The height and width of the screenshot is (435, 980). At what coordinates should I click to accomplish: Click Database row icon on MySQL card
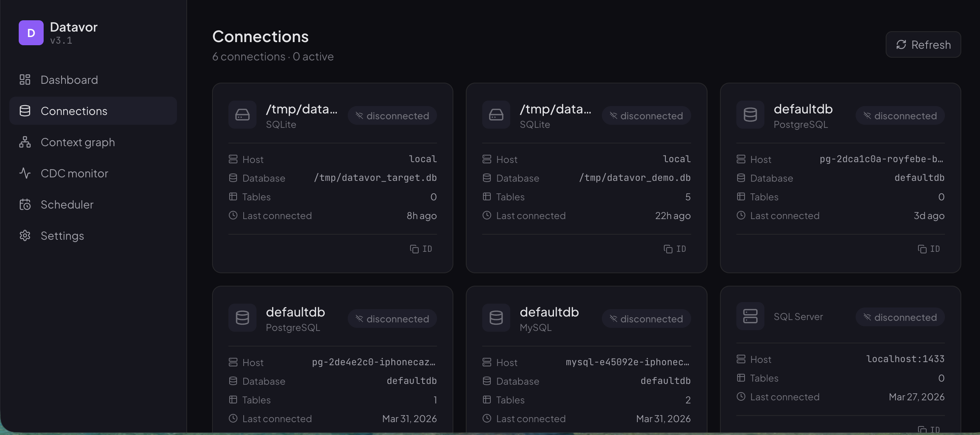pyautogui.click(x=487, y=381)
